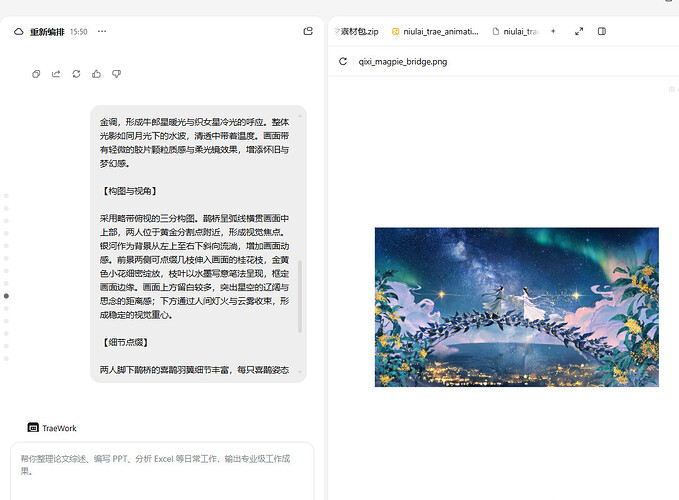Viewport: 679px width, 500px height.
Task: Expand the preview panel to fullscreen
Action: (579, 31)
